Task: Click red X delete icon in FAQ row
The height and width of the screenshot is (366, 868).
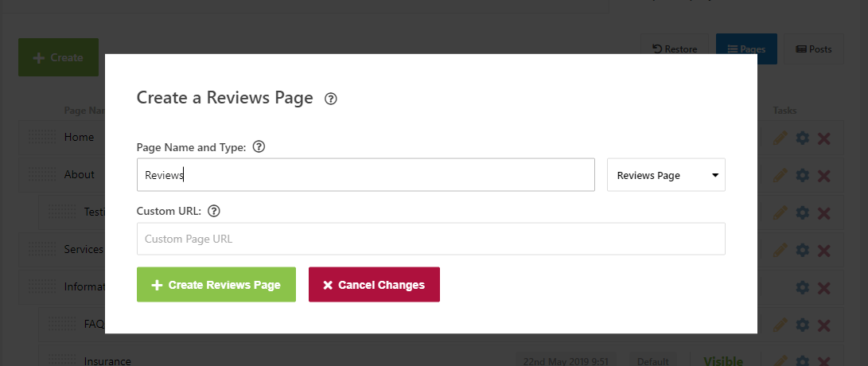Action: tap(823, 325)
